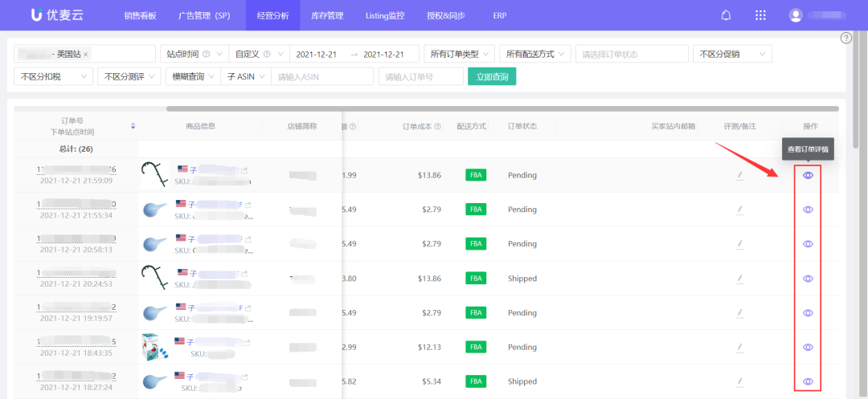Viewport: 868px width, 399px height.
Task: Open the product link icon in 19:19:57 row
Action: [x=248, y=307]
